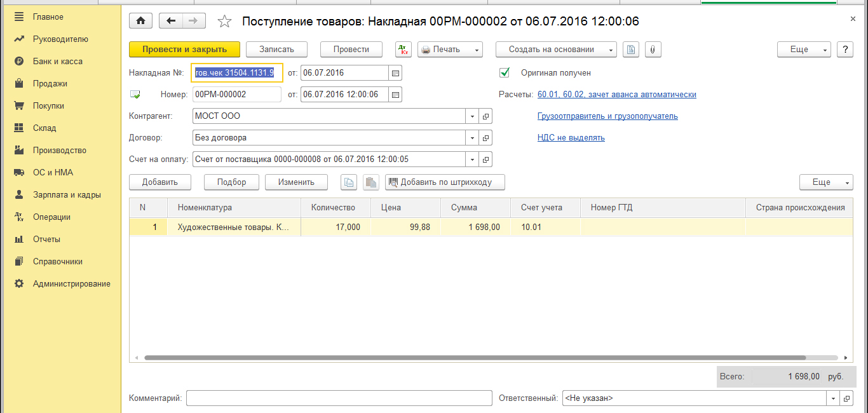Click НДС не выделять link
The width and height of the screenshot is (868, 413).
(571, 138)
